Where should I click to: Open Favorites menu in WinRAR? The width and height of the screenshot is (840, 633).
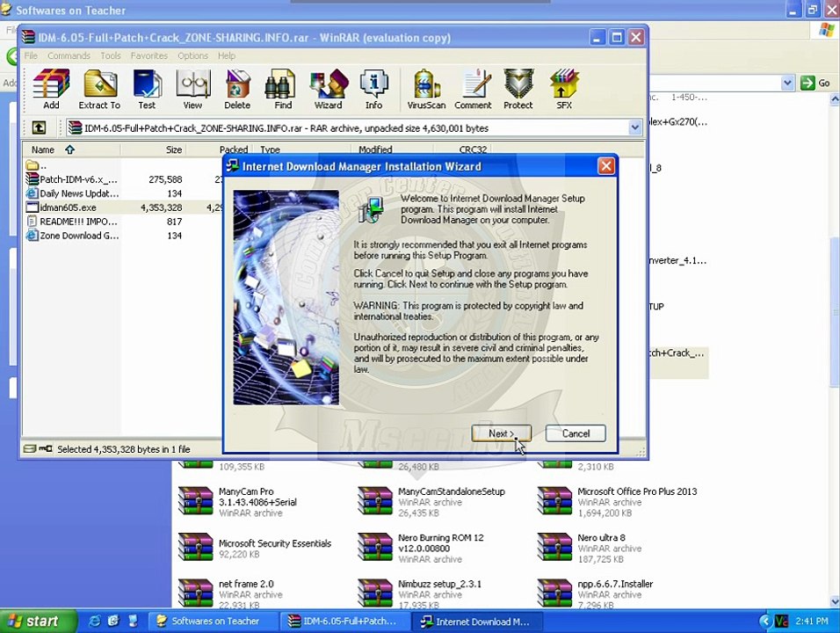148,55
